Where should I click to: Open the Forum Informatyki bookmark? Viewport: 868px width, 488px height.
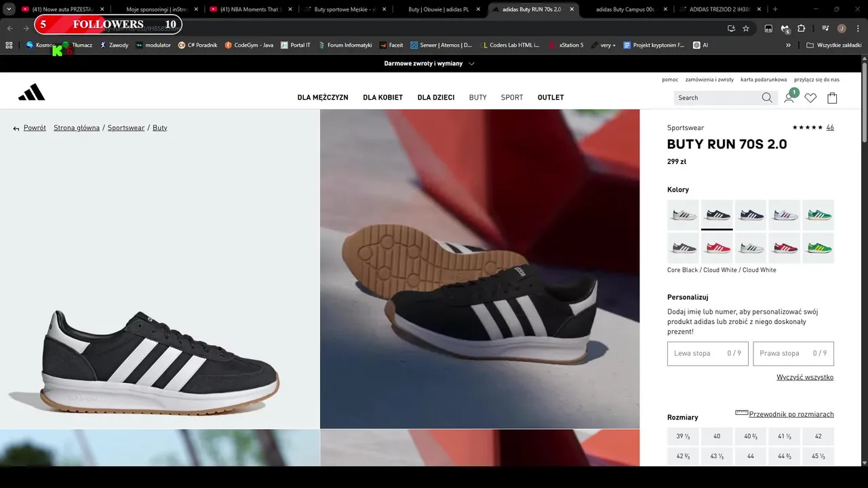tap(344, 45)
